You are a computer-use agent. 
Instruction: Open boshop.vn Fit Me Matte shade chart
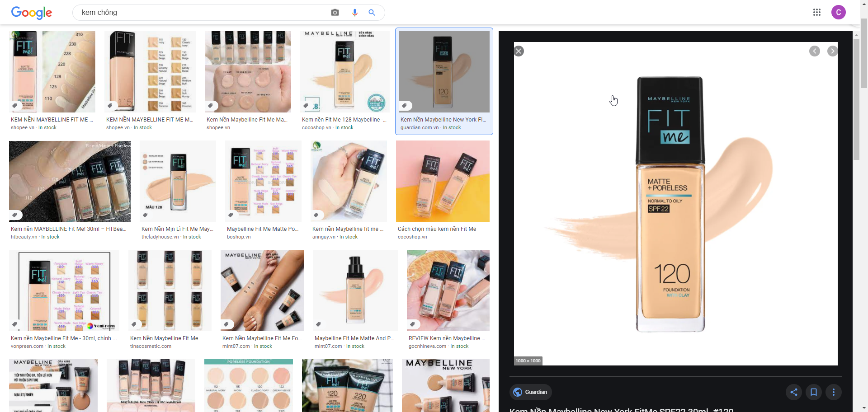tap(263, 181)
